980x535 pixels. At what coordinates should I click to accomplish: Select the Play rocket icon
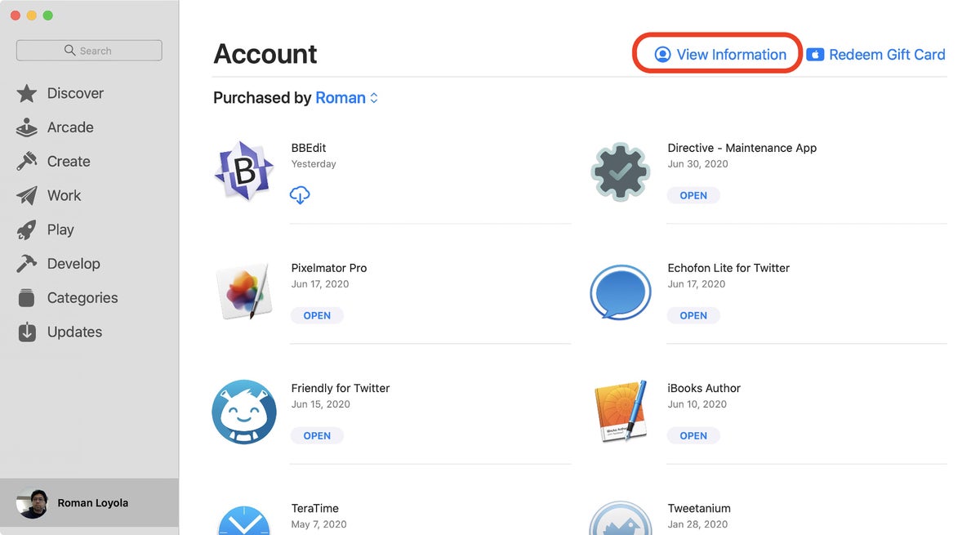(x=27, y=230)
